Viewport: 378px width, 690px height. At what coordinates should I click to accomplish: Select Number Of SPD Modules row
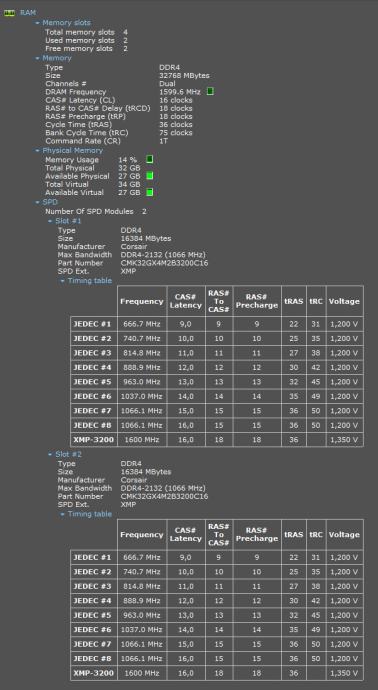[x=96, y=212]
